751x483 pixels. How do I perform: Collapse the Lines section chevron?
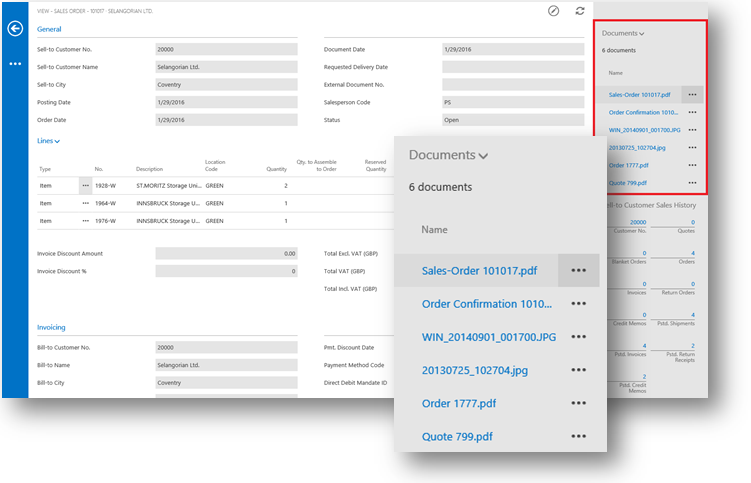[57, 142]
